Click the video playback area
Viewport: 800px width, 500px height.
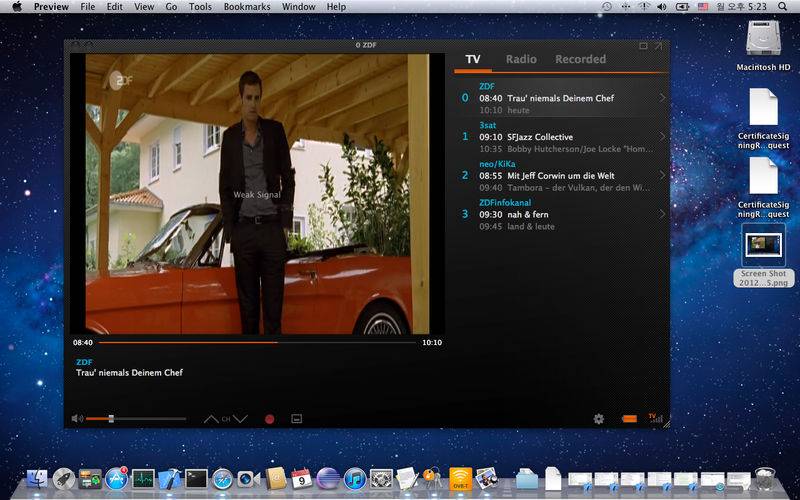pyautogui.click(x=257, y=194)
